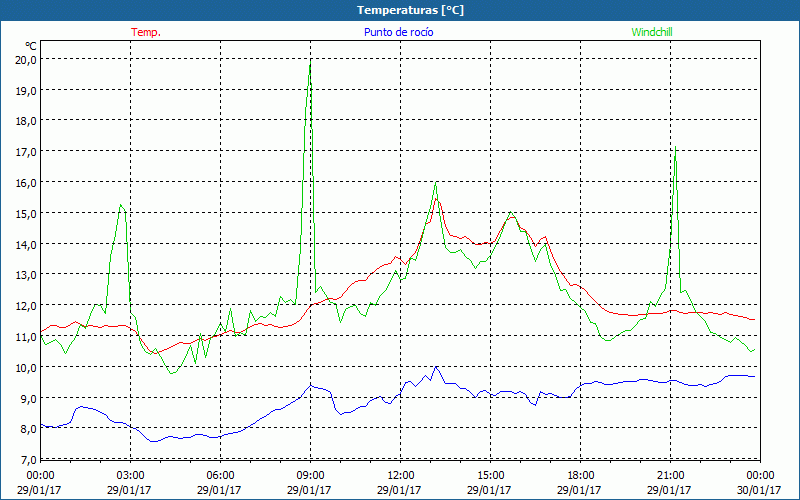Viewport: 800px width, 500px height.
Task: Click the 09:00 time axis label
Action: (x=309, y=476)
